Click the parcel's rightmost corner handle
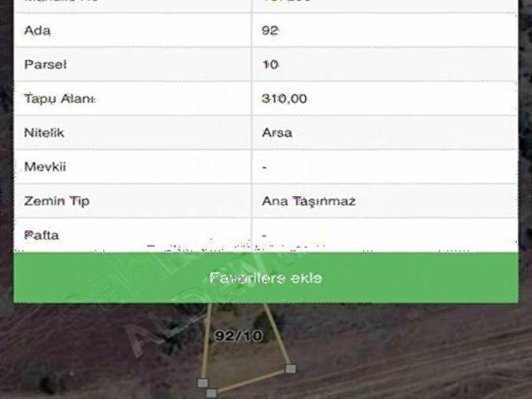The image size is (532, 399). point(291,368)
